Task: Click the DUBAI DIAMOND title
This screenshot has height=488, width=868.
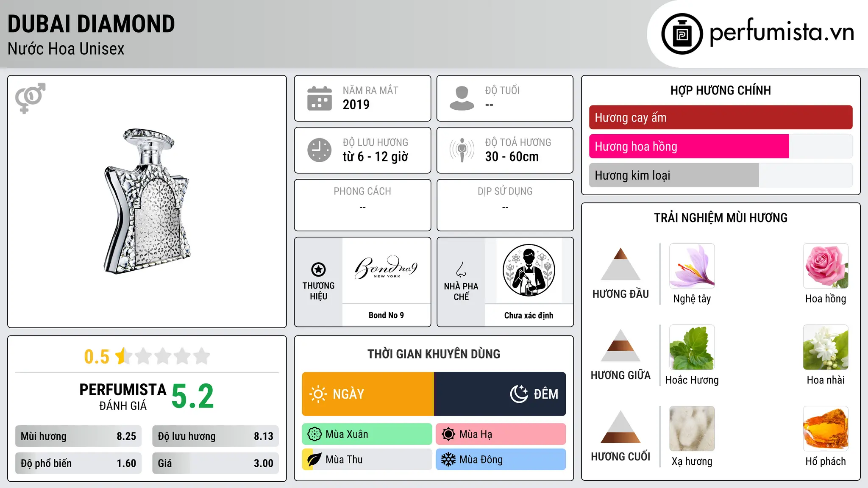Action: (x=91, y=24)
